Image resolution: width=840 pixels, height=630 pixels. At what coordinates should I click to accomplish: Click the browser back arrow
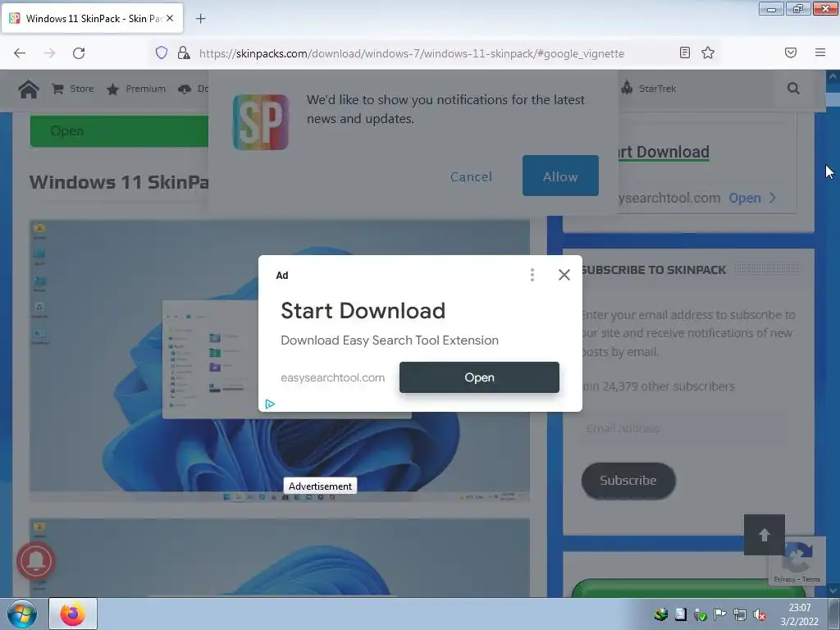pos(20,53)
